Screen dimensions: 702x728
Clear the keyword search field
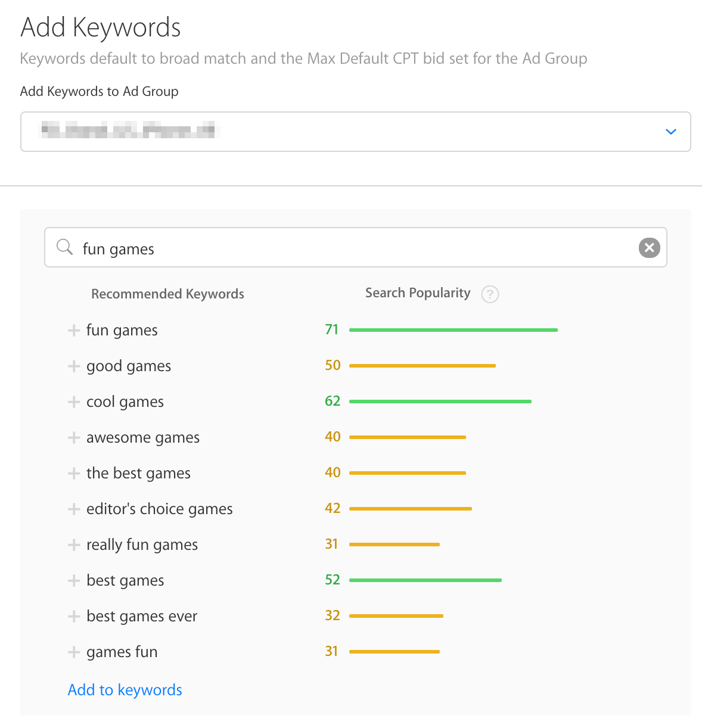649,248
